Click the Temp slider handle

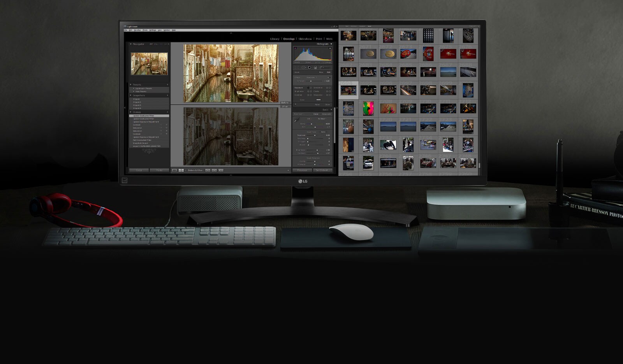[x=311, y=123]
